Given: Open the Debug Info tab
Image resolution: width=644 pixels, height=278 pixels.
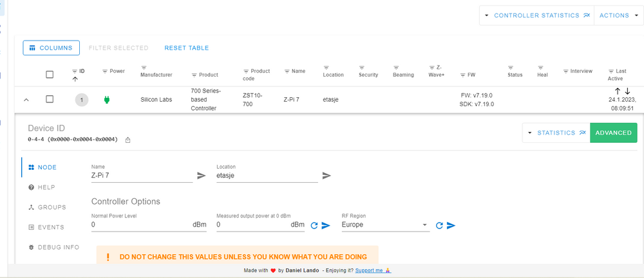Looking at the screenshot, I should (x=53, y=247).
